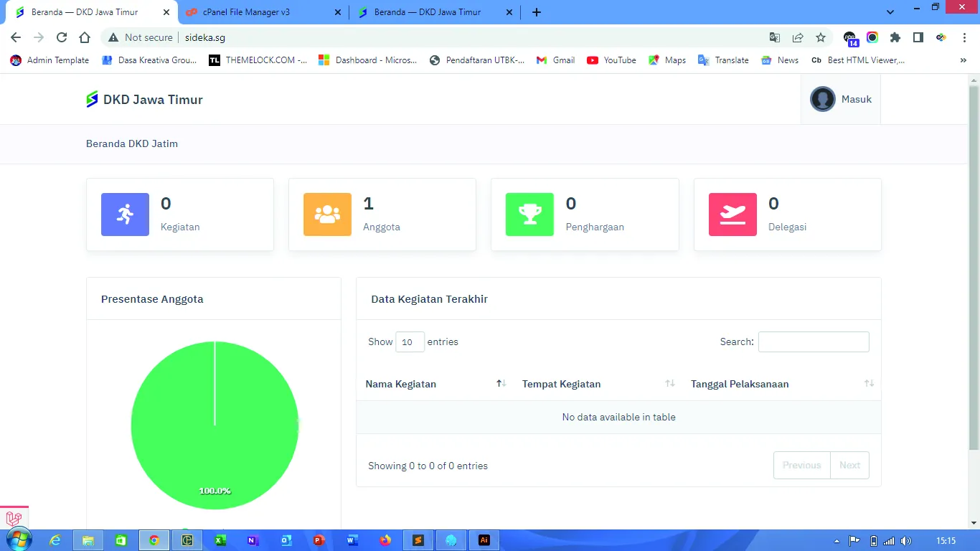The width and height of the screenshot is (980, 551).
Task: Click the Next pagination button
Action: pyautogui.click(x=849, y=466)
